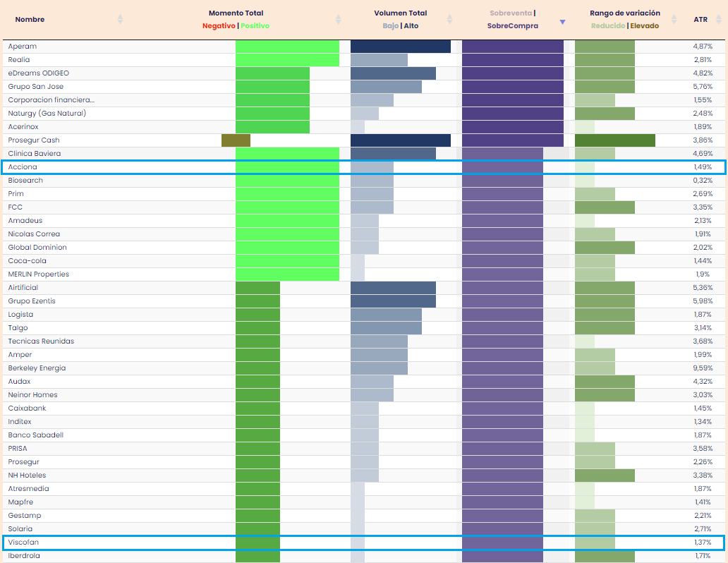This screenshot has width=728, height=563.
Task: Choose the Logista row
Action: [20, 315]
